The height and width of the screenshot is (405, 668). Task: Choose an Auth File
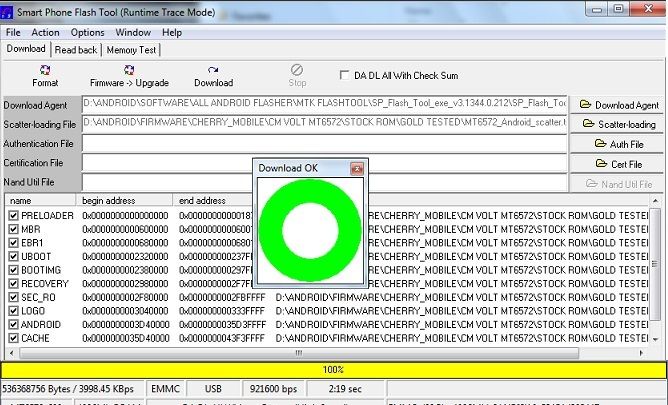coord(619,144)
